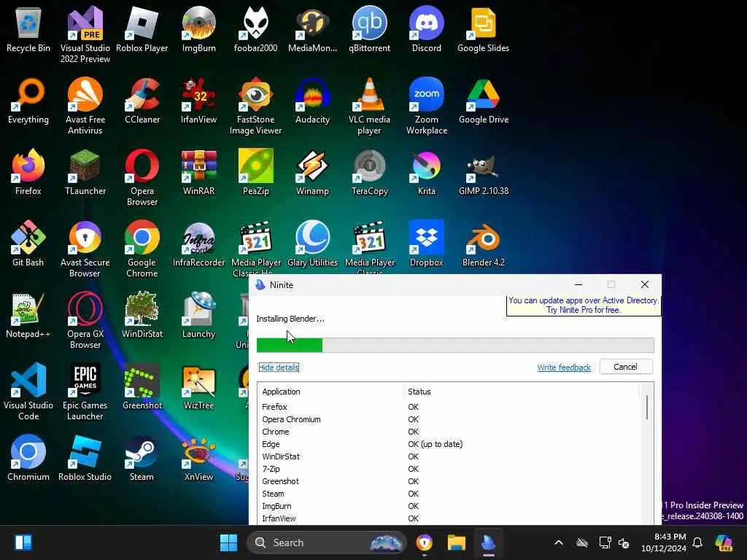747x560 pixels.
Task: Click the Epic Games Launcher shortcut
Action: [x=85, y=392]
